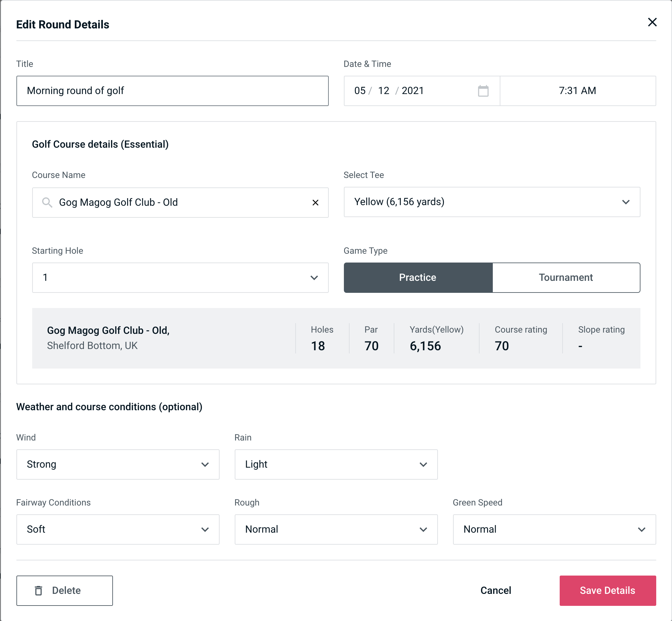Viewport: 672px width, 621px height.
Task: Click the search icon in Course Name field
Action: click(x=47, y=203)
